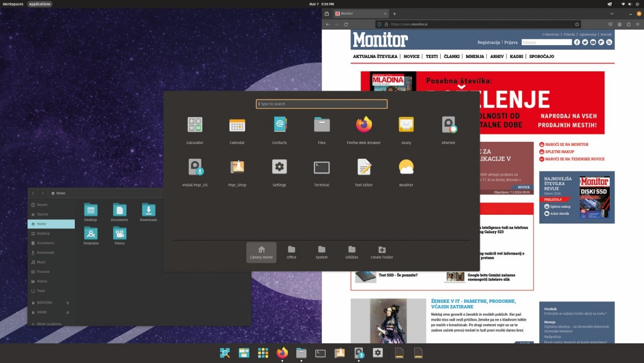Screen dimensions: 644x363
Task: Click the workspaces icon in the dock
Action: click(x=244, y=353)
